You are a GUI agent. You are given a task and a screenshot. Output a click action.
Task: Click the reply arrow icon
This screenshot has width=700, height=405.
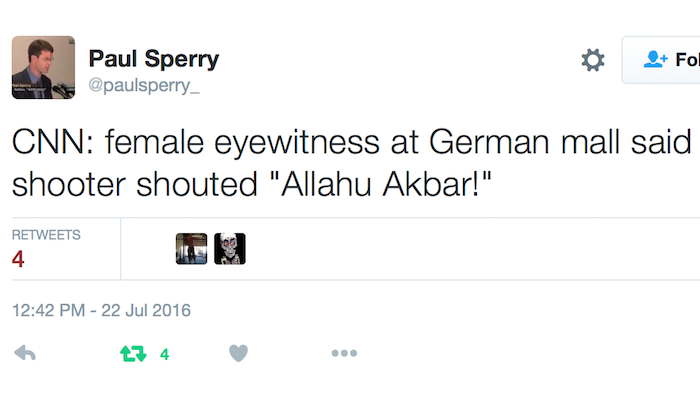pos(25,353)
